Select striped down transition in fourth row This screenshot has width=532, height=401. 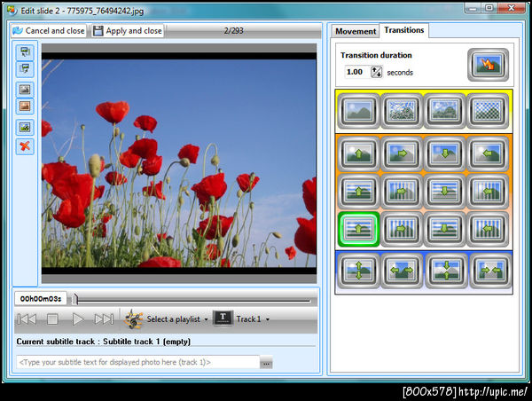pos(444,229)
